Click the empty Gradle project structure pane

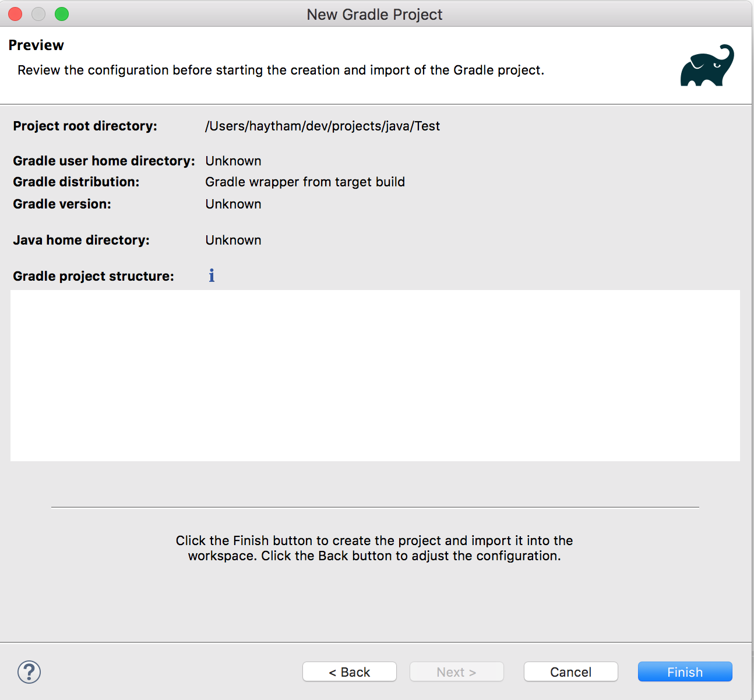pos(375,376)
